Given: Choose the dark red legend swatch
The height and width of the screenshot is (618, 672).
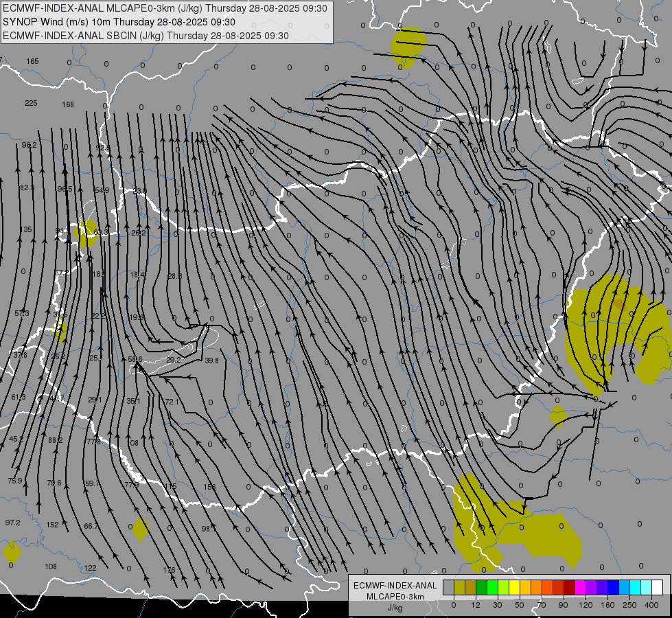Looking at the screenshot, I should point(570,587).
